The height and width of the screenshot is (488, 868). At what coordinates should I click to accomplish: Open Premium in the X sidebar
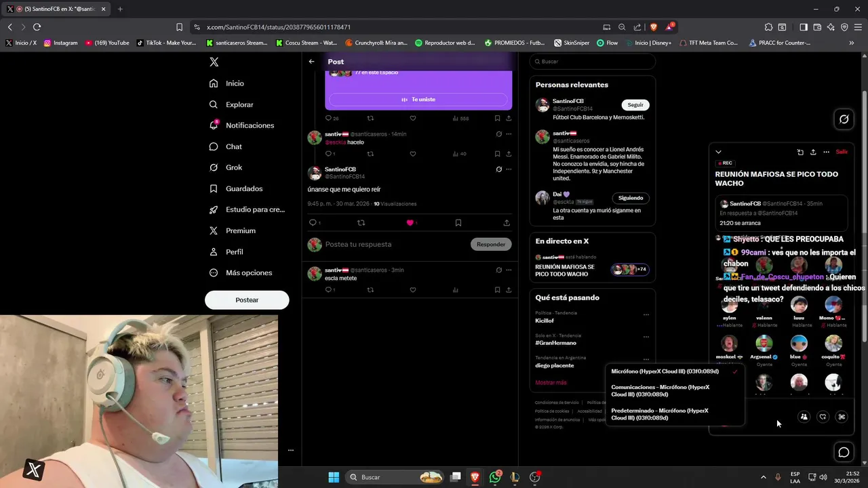pos(233,230)
